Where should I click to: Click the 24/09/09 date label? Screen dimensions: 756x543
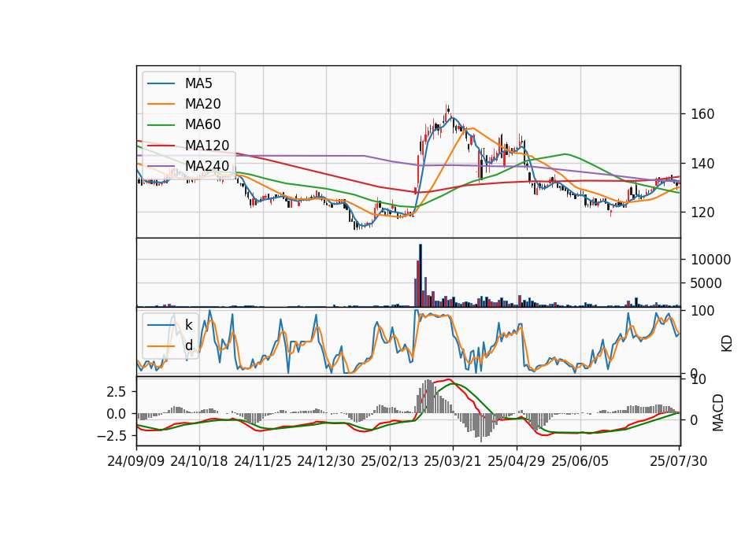point(136,461)
